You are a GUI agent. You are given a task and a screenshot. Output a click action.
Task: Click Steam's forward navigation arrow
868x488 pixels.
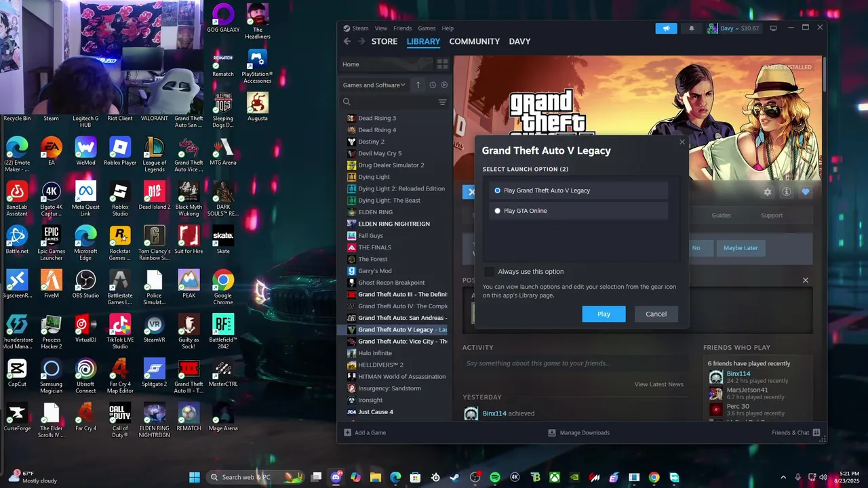tap(361, 41)
